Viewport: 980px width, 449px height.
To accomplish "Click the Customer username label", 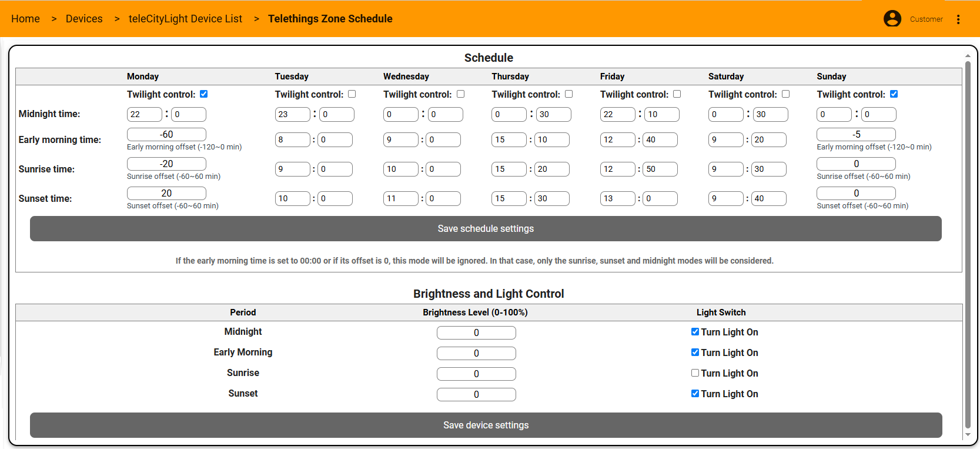I will click(926, 19).
